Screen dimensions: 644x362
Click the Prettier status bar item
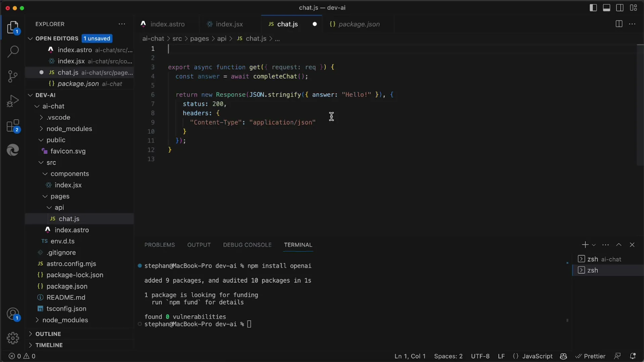tap(590, 356)
